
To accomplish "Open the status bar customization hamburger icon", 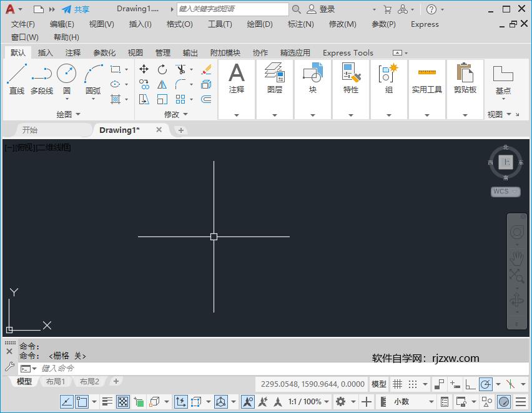I will (x=521, y=402).
